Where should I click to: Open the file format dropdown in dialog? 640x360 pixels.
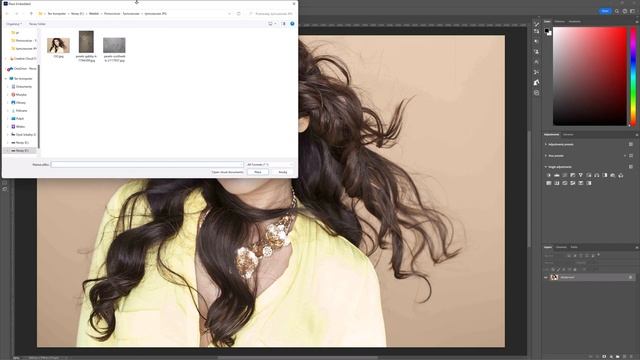[269, 164]
